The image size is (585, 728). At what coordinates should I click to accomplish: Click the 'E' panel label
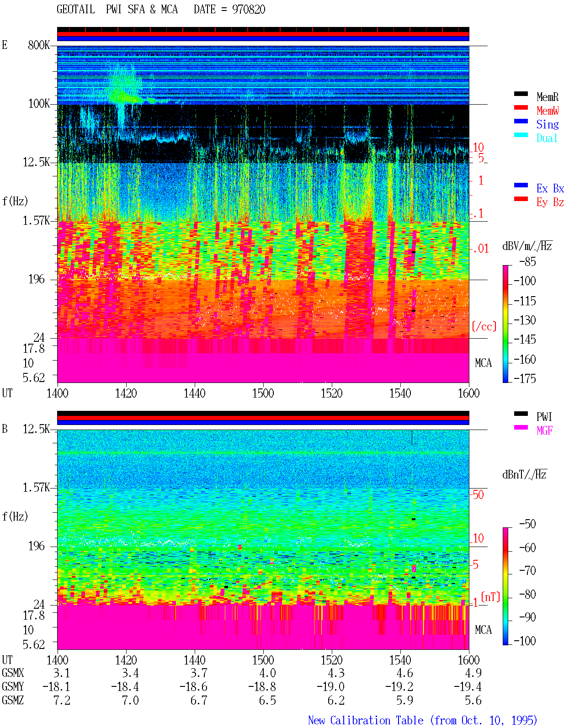5,45
